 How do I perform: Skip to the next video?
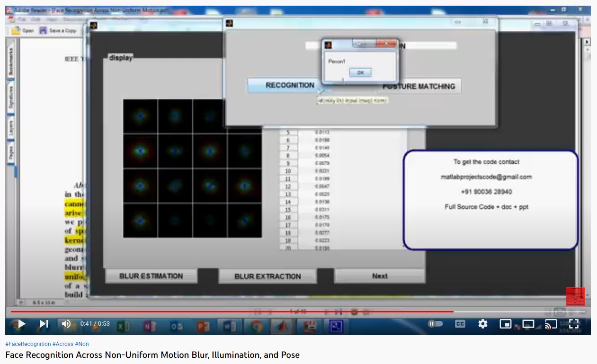(x=44, y=324)
